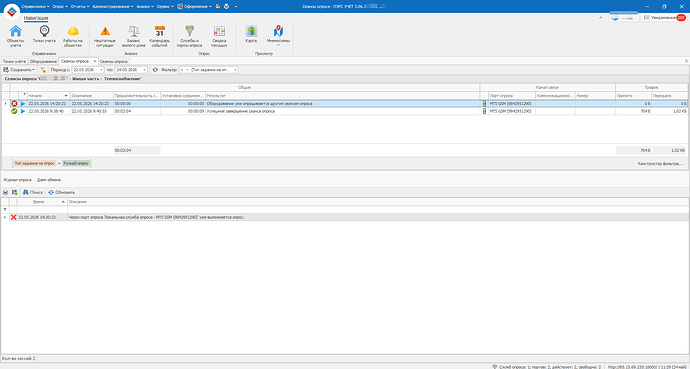Open the Мнемосхемы icon
The height and width of the screenshot is (369, 690).
click(x=278, y=35)
